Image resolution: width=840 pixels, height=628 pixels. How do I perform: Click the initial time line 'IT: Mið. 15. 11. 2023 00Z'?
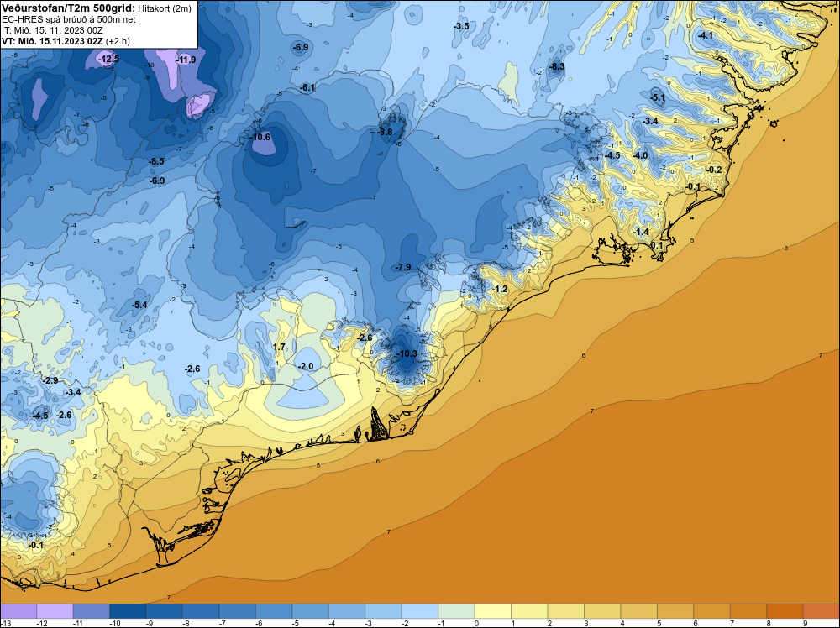(52, 30)
